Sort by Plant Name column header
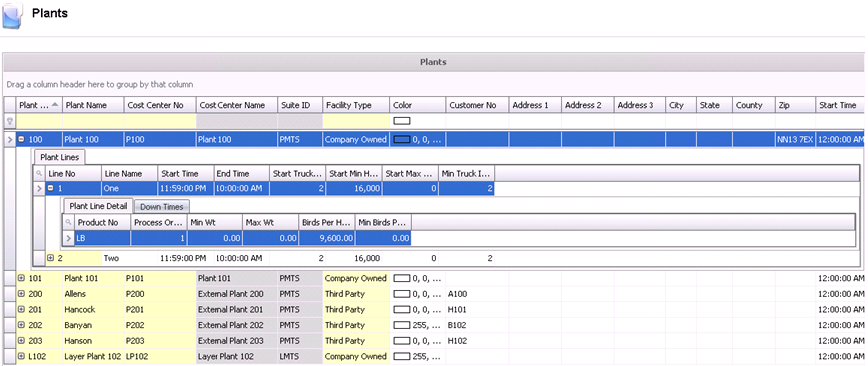Viewport: 868px width, 366px height. 93,105
